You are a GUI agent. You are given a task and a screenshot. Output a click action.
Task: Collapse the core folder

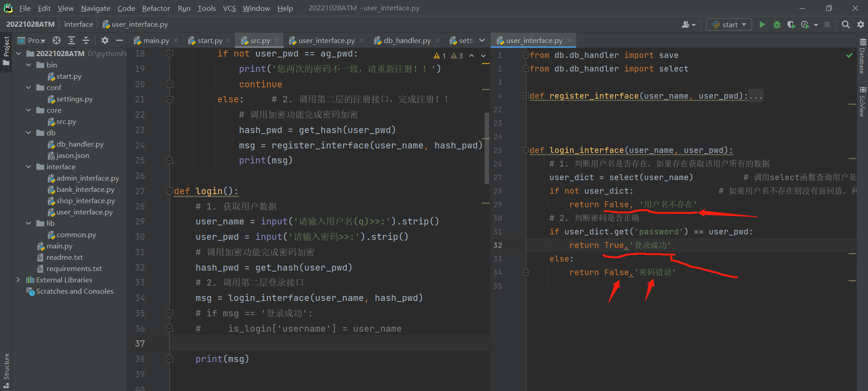(29, 110)
